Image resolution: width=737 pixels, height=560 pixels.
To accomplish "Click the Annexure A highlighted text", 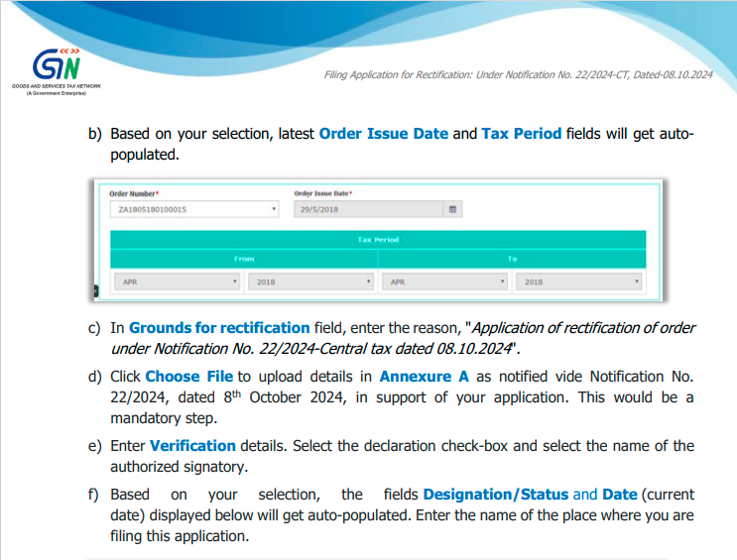I will pos(424,377).
